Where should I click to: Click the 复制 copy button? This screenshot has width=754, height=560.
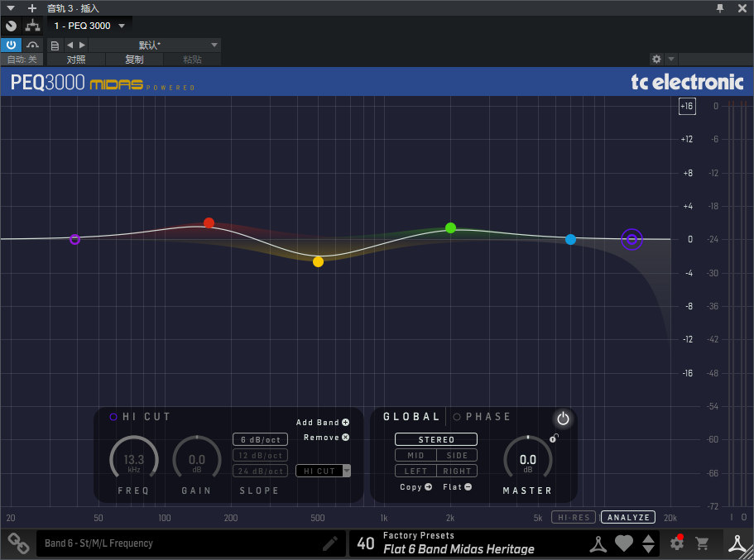(134, 59)
